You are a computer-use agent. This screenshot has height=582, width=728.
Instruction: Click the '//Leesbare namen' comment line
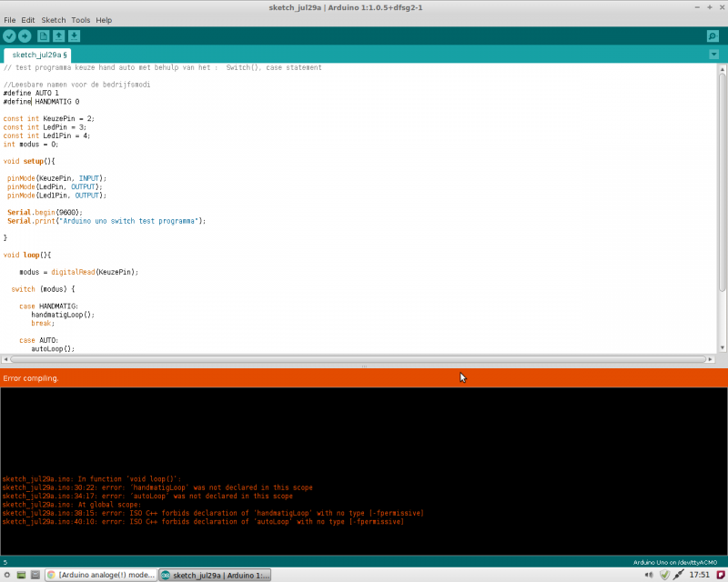pos(76,85)
